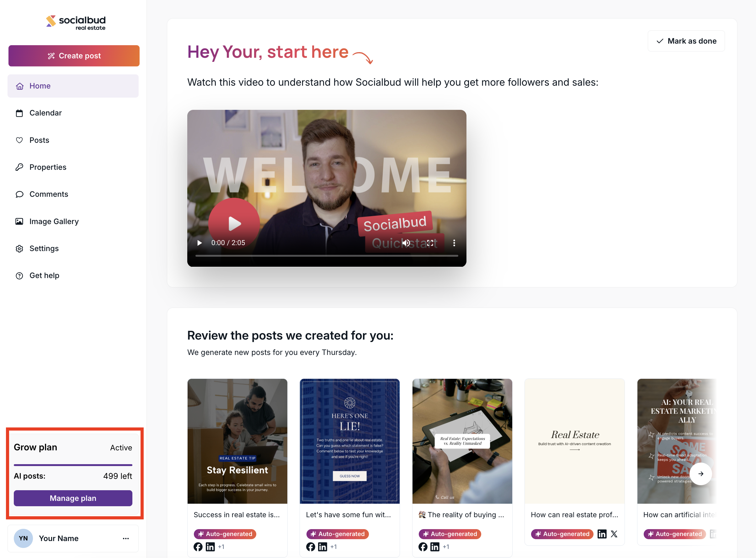
Task: Open the Calendar page from sidebar
Action: [x=45, y=113]
